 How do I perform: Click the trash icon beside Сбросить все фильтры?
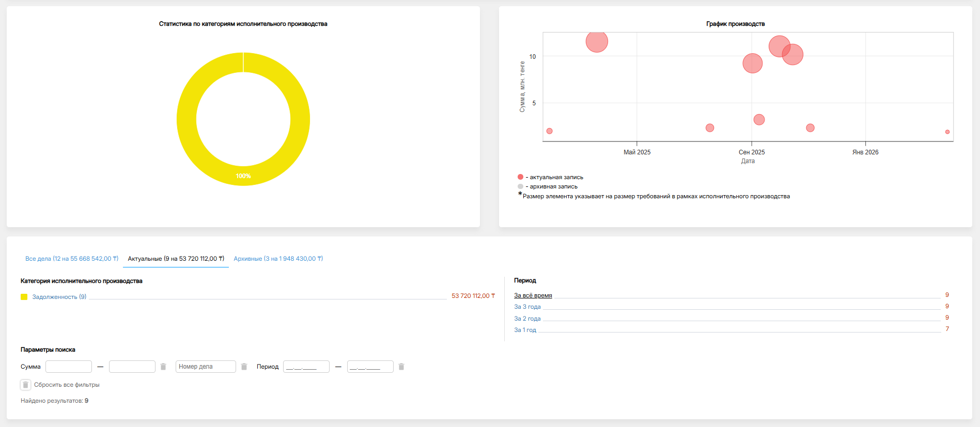pyautogui.click(x=25, y=385)
